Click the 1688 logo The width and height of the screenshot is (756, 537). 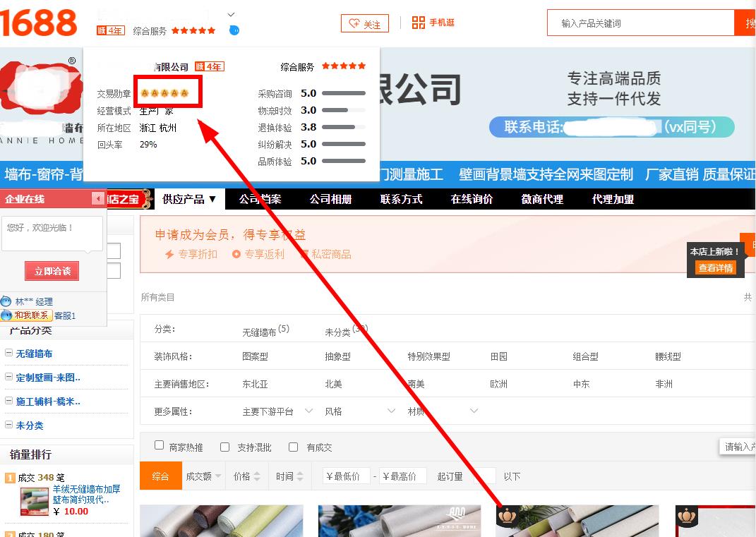point(39,23)
